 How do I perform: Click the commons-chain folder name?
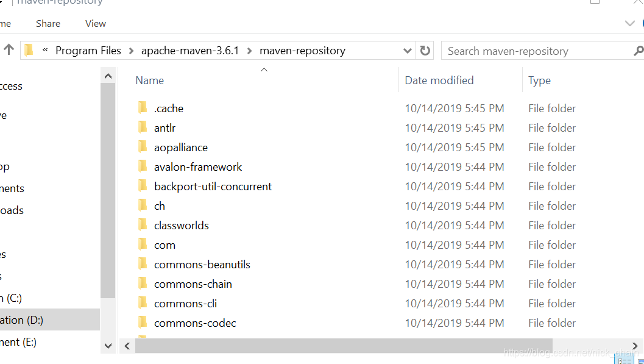pos(193,284)
